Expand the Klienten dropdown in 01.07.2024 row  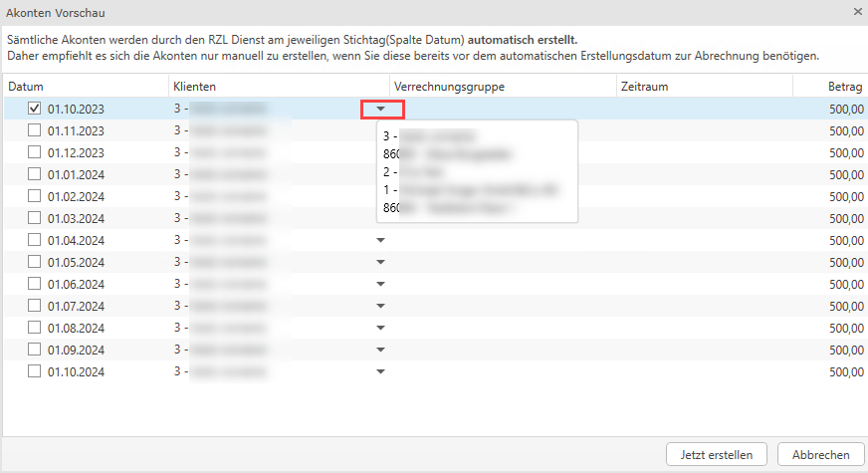pyautogui.click(x=379, y=306)
